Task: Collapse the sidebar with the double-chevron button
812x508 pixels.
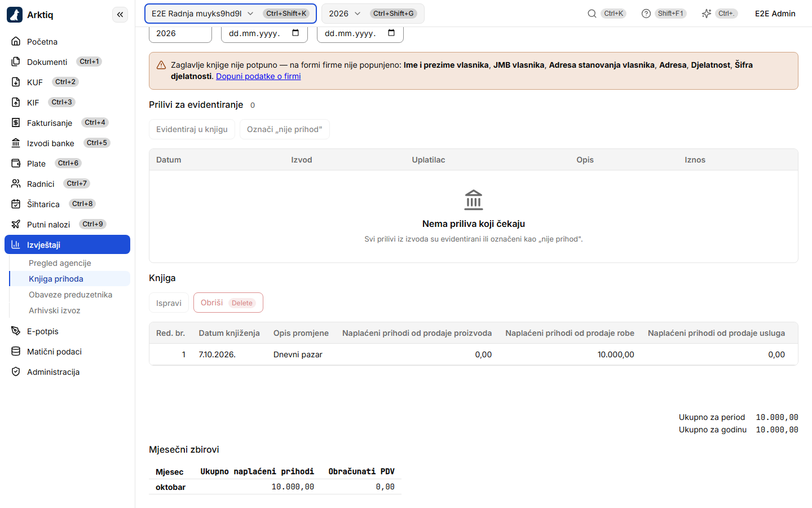Action: coord(120,15)
